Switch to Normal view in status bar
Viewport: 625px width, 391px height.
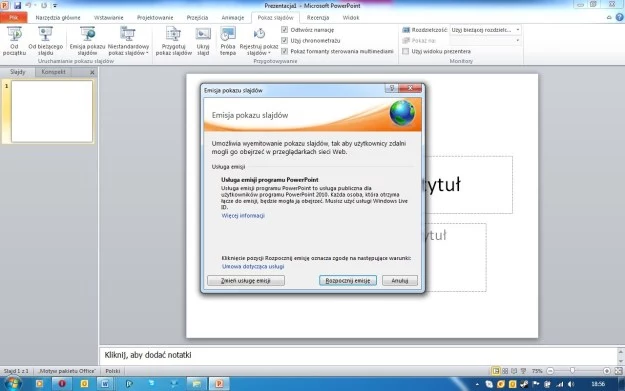495,371
